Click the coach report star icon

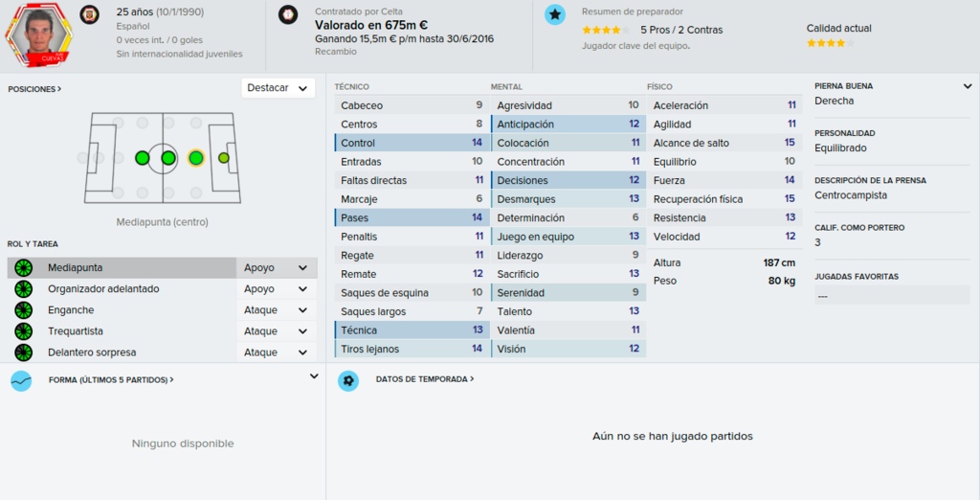[555, 14]
